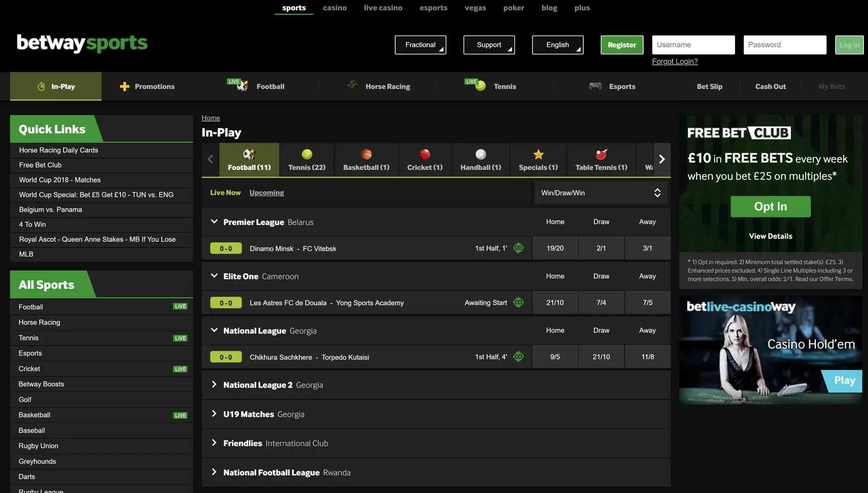The image size is (868, 493).
Task: Expand U19 Matches Georgia
Action: [x=214, y=414]
